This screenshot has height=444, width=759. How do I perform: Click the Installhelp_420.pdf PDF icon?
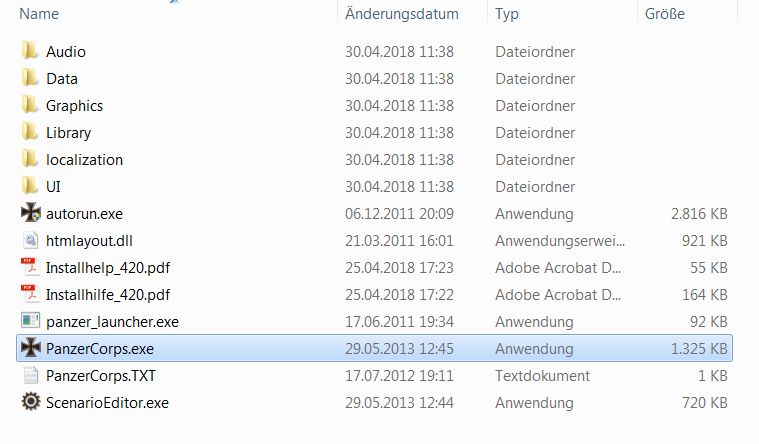click(30, 267)
